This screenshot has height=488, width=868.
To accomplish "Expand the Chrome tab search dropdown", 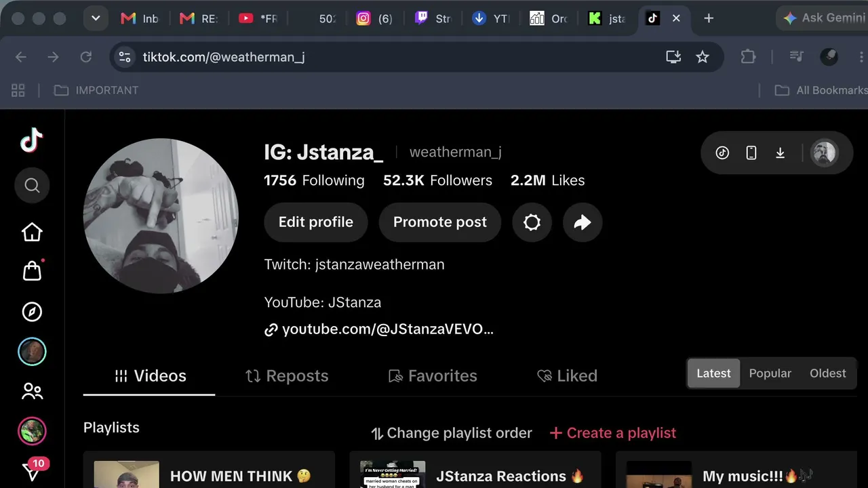I will [96, 18].
